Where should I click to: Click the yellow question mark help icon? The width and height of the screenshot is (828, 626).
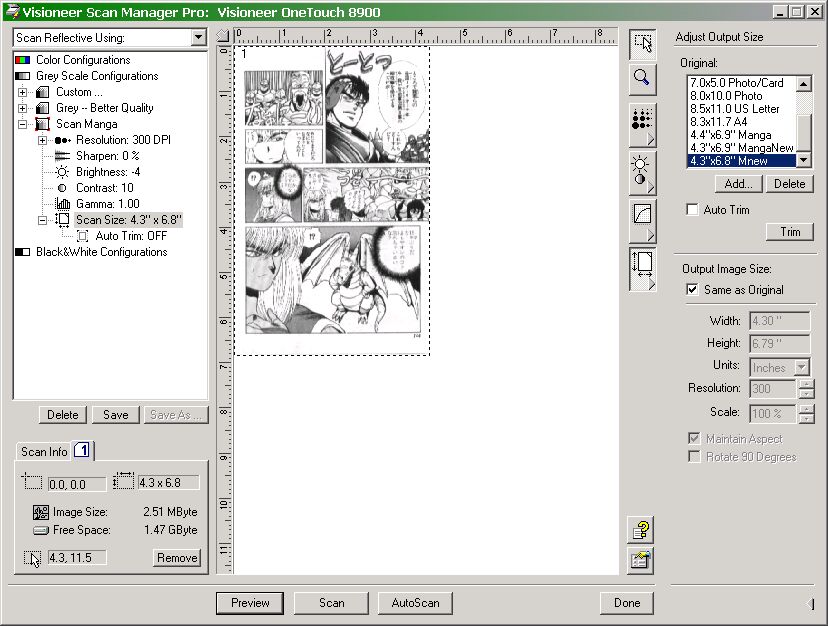click(x=641, y=529)
